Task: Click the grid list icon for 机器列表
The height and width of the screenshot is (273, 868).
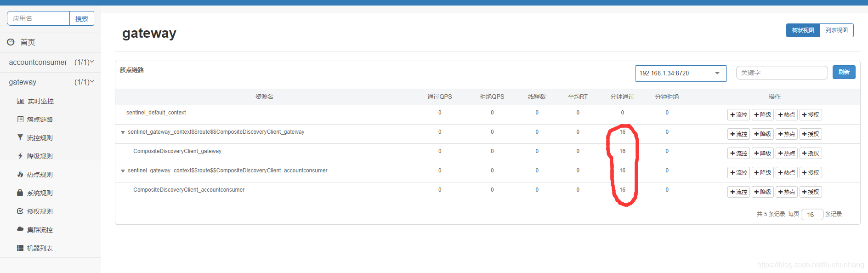Action: point(20,248)
